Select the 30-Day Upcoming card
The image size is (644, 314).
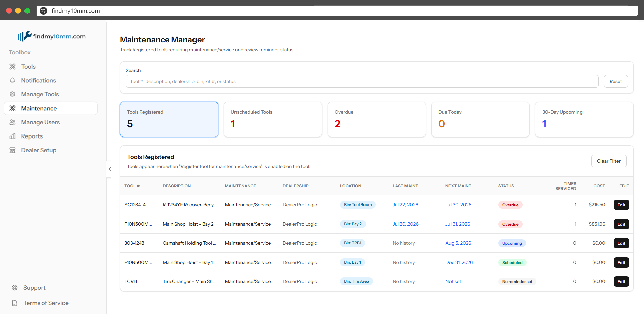[x=584, y=119]
